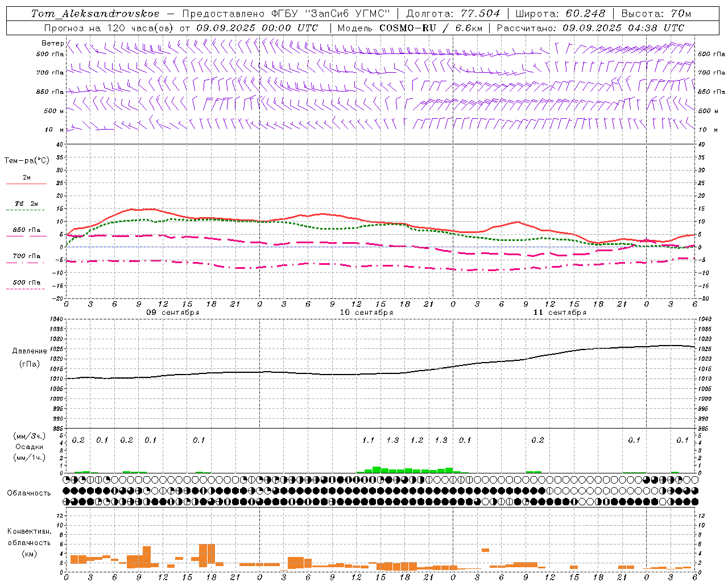Click the 'Ветер' wind panel label

[52, 43]
